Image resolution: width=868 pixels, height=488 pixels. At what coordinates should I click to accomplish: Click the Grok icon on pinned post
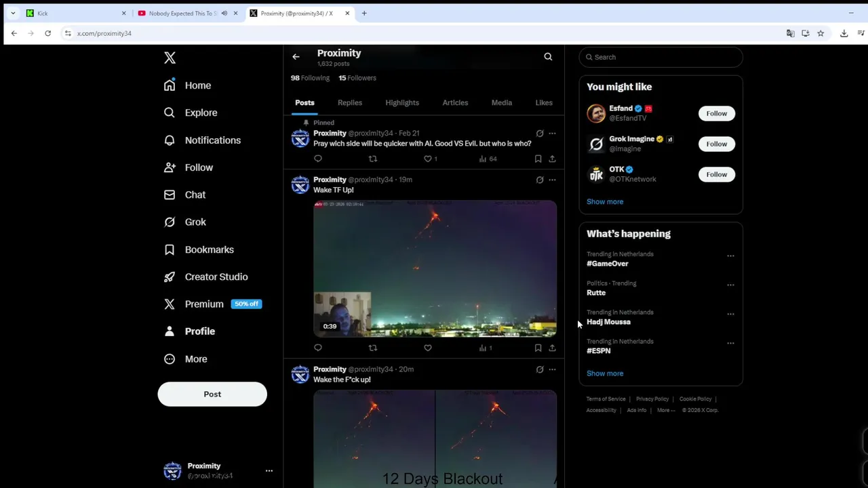[540, 134]
